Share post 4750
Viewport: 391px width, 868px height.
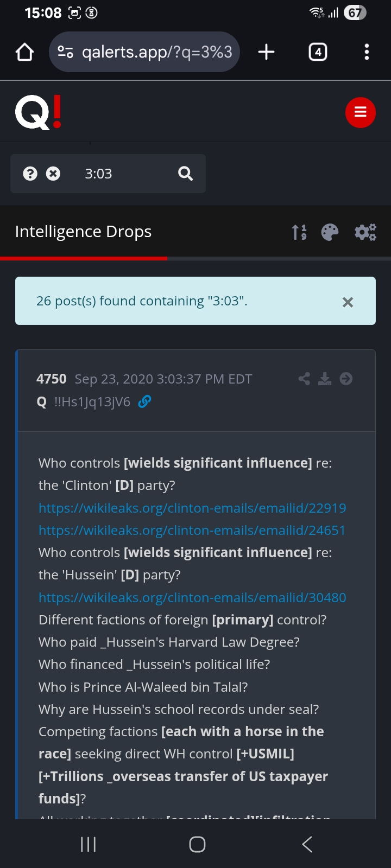(304, 379)
